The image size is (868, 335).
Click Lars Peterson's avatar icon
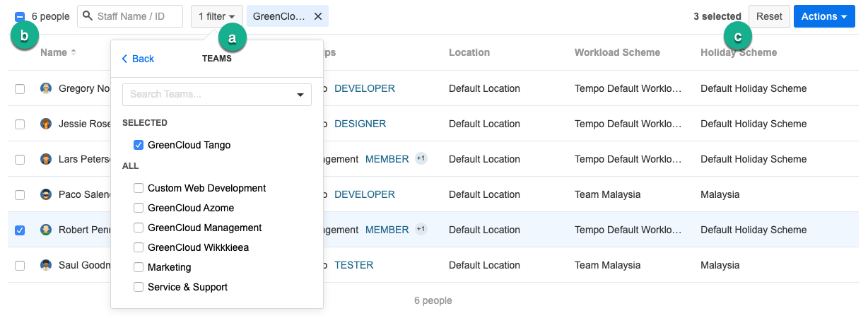coord(46,159)
